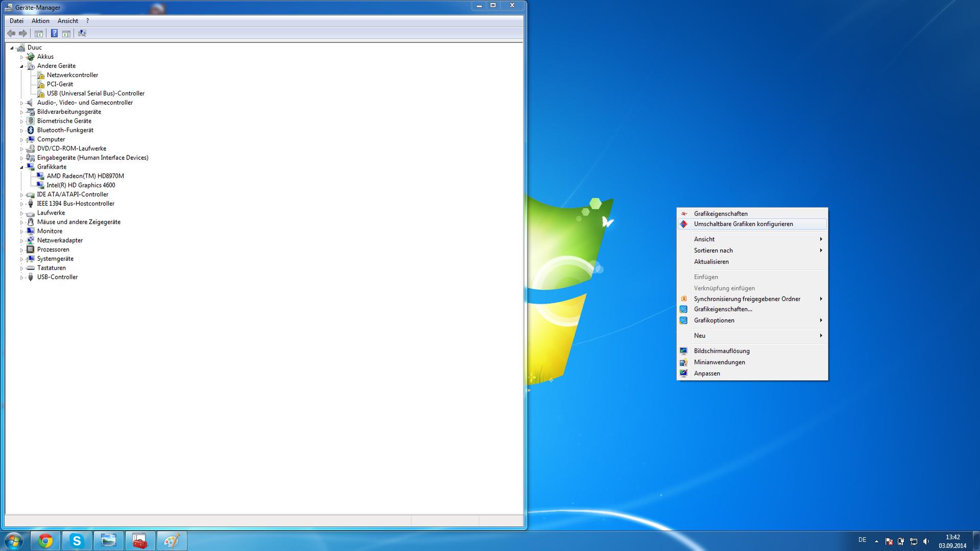Click the DE language indicator
Image resolution: width=980 pixels, height=551 pixels.
point(862,540)
